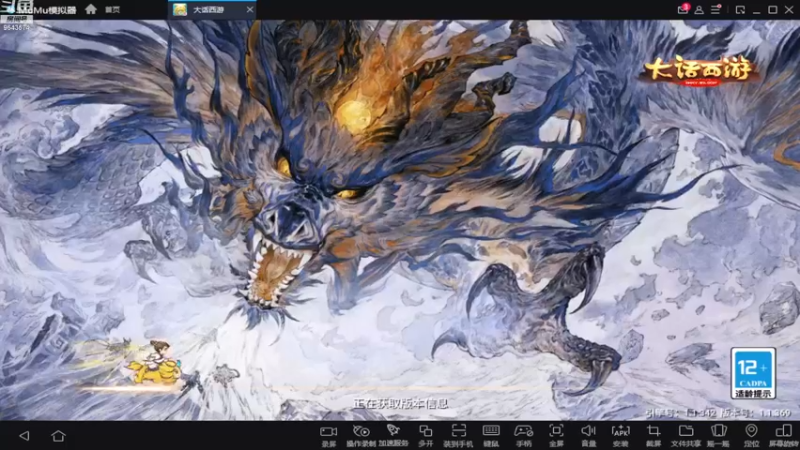Open 多开 multi-instance manager

coord(426,436)
